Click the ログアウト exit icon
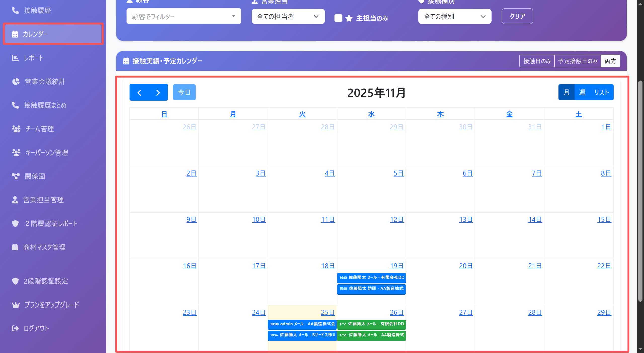This screenshot has width=644, height=353. tap(15, 328)
